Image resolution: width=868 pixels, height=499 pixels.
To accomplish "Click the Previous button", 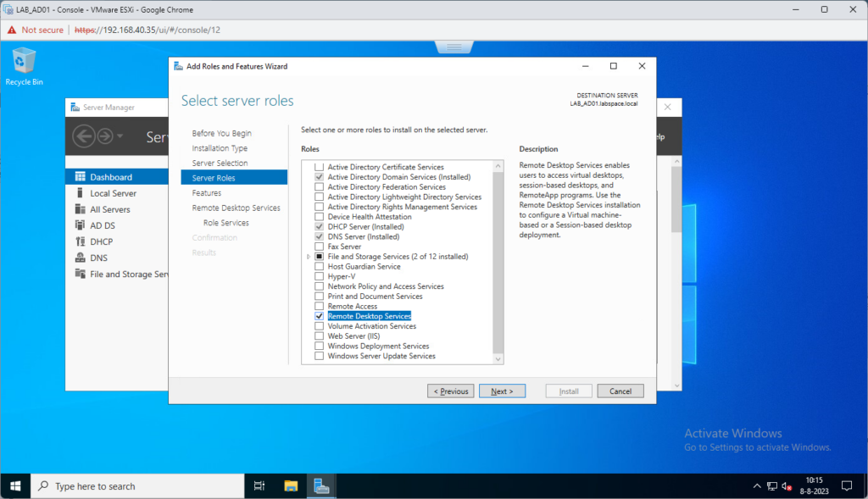I will tap(451, 391).
